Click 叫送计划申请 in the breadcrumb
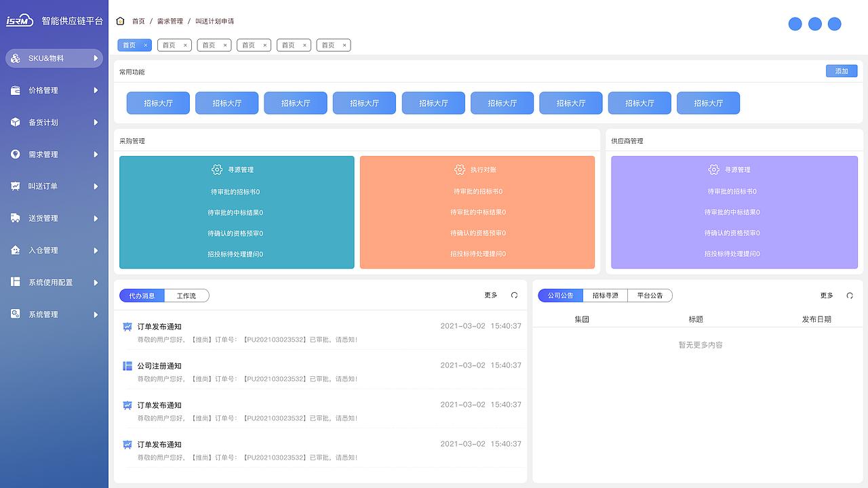 click(215, 21)
